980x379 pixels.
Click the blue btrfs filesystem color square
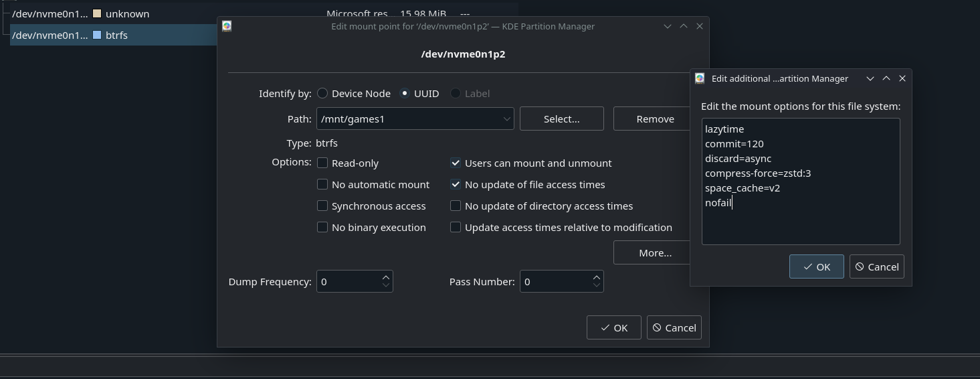(x=97, y=35)
